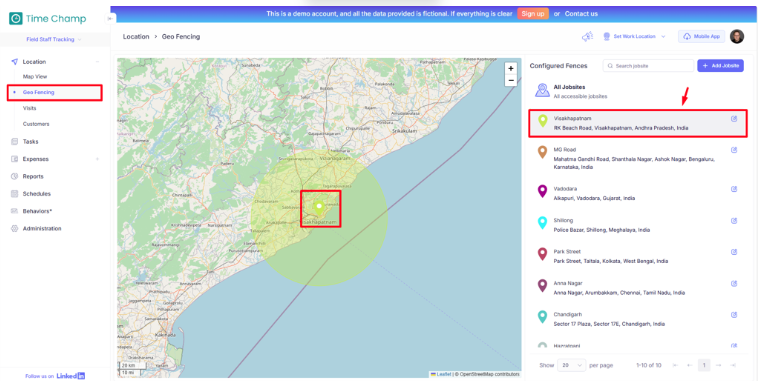Go to the previous page arrow
This screenshot has width=760, height=381.
coord(689,365)
